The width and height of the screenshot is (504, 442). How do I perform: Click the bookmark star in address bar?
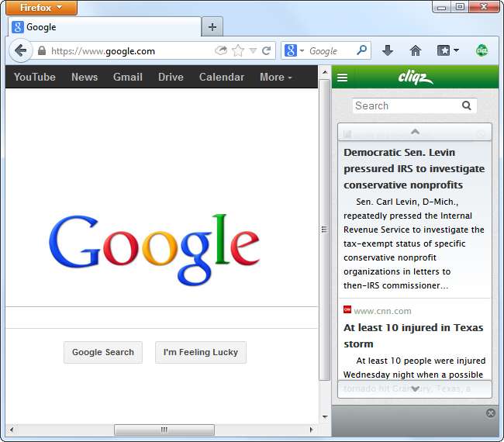pyautogui.click(x=237, y=51)
